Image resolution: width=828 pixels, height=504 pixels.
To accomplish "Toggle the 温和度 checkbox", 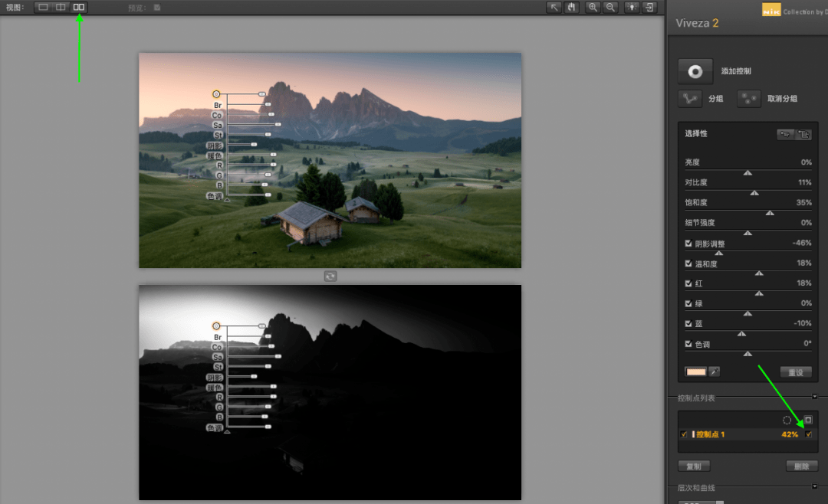I will point(688,263).
